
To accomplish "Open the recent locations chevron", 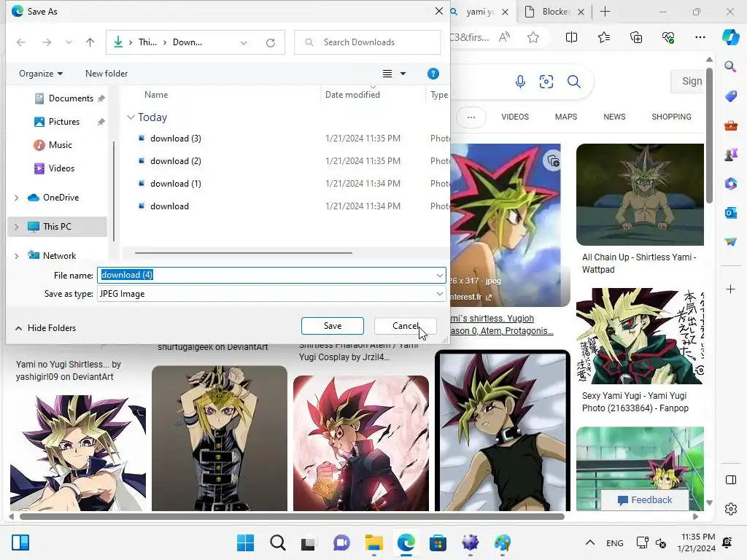I will tap(69, 42).
